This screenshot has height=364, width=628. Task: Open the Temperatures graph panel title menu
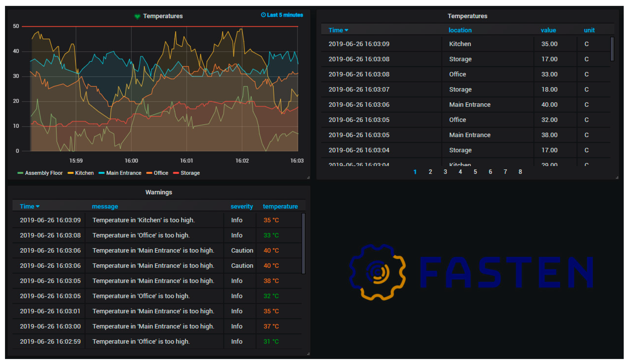click(163, 16)
